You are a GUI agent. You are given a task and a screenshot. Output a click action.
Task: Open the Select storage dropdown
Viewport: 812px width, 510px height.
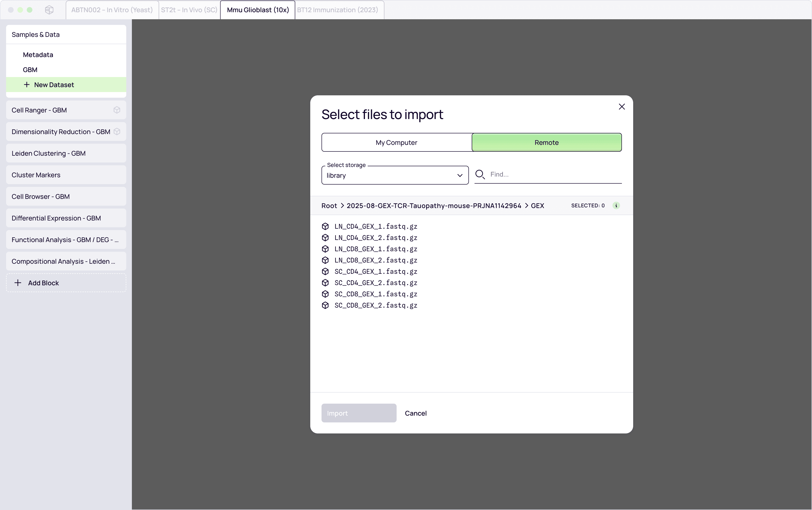click(395, 175)
